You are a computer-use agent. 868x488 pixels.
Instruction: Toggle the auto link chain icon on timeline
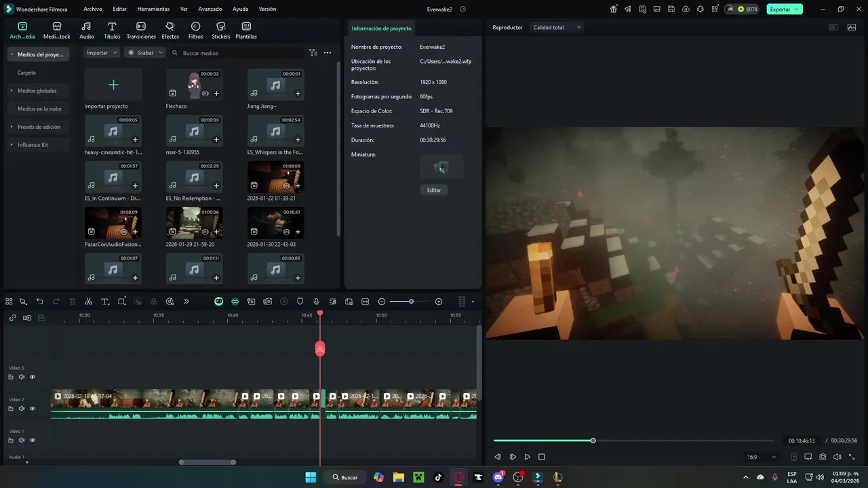point(12,317)
